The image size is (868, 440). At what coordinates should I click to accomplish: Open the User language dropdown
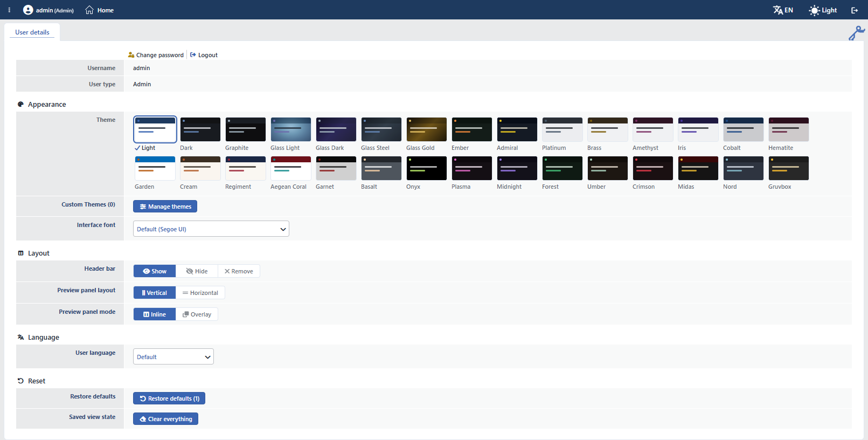(x=173, y=356)
